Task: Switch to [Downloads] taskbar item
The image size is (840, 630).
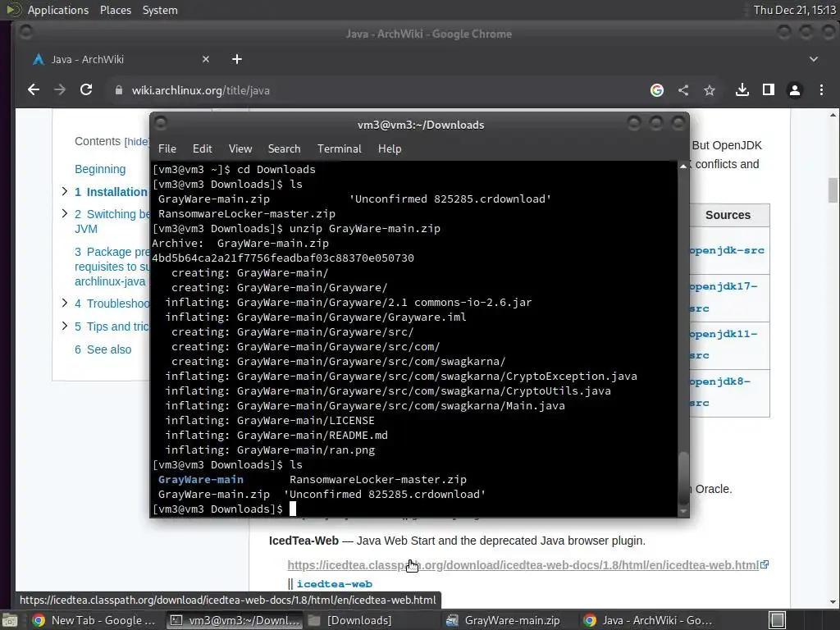Action: click(351, 620)
